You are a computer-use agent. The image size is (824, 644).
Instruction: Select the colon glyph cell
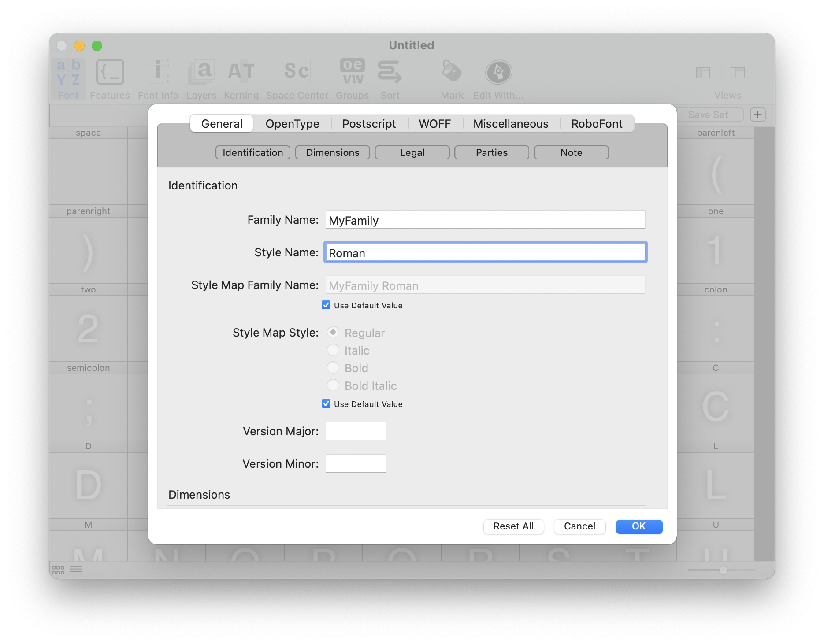[716, 322]
